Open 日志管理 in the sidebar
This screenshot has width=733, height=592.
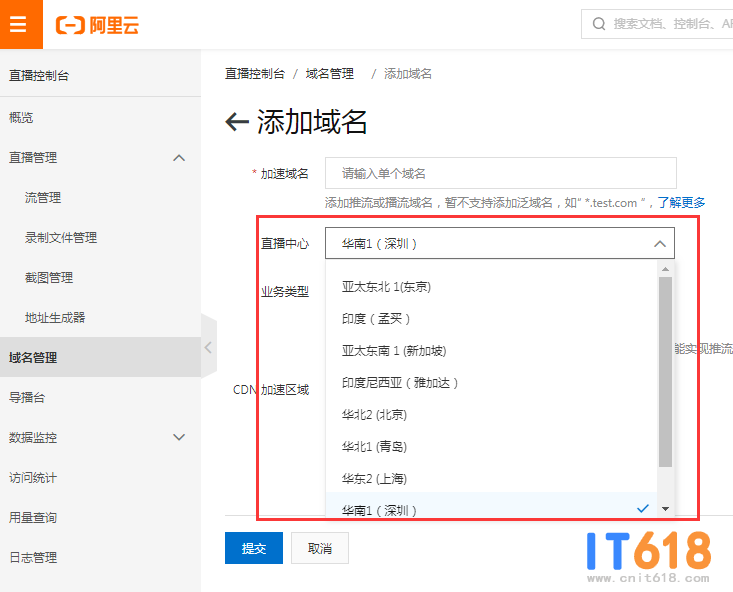(101, 557)
